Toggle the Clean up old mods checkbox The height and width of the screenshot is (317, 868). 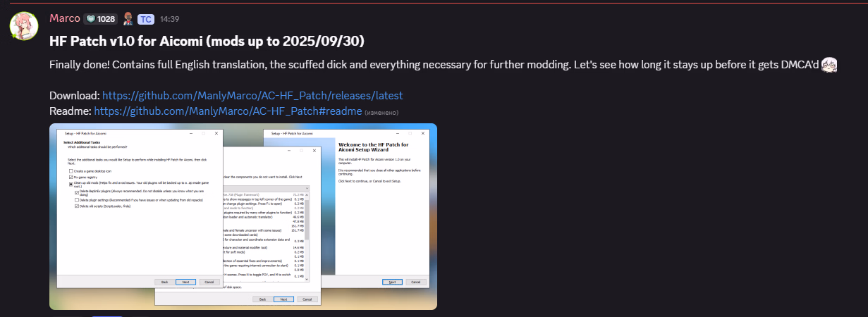click(x=71, y=183)
